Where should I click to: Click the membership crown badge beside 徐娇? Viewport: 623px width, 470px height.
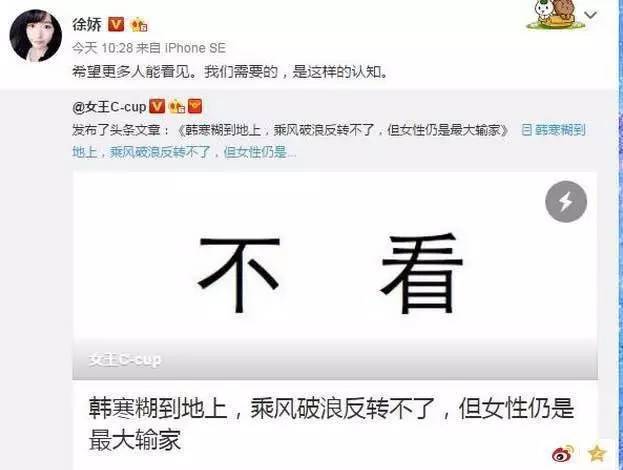click(x=139, y=25)
